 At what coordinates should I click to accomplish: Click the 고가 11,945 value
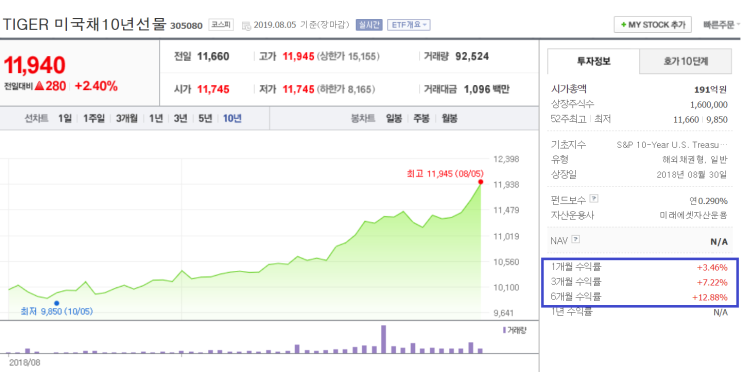click(x=299, y=56)
